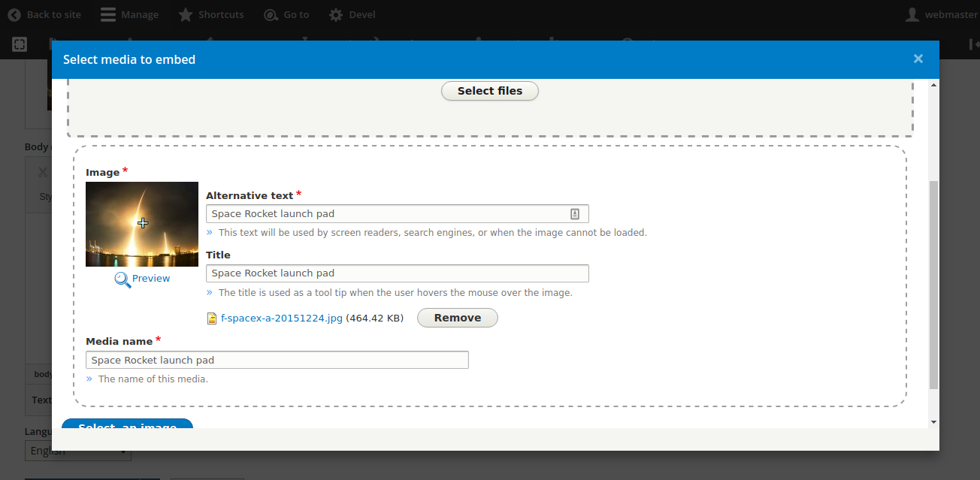The image size is (980, 480).
Task: Click the rocket launch image thumbnail
Action: pyautogui.click(x=142, y=224)
